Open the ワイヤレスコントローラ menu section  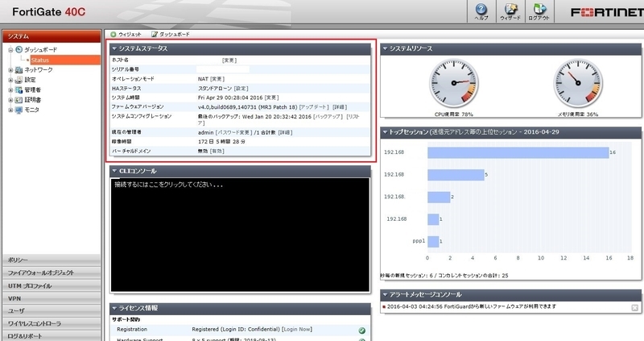pos(52,323)
